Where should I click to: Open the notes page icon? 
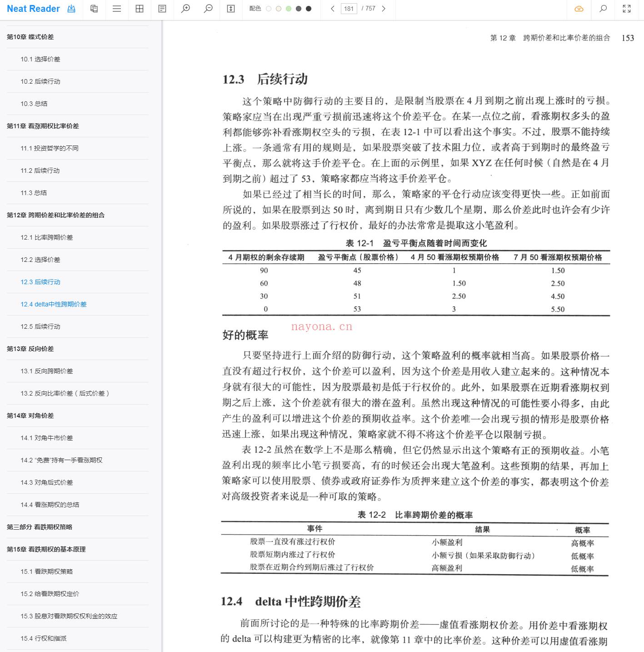[162, 9]
